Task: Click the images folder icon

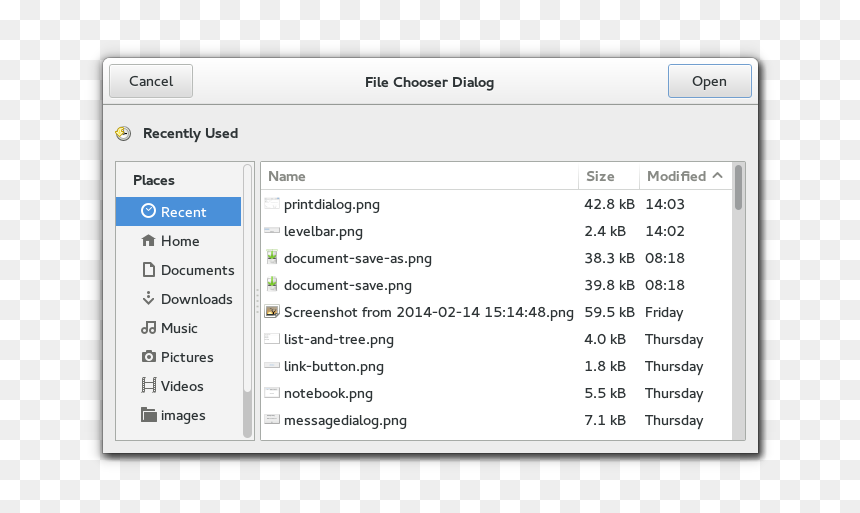Action: pyautogui.click(x=148, y=415)
